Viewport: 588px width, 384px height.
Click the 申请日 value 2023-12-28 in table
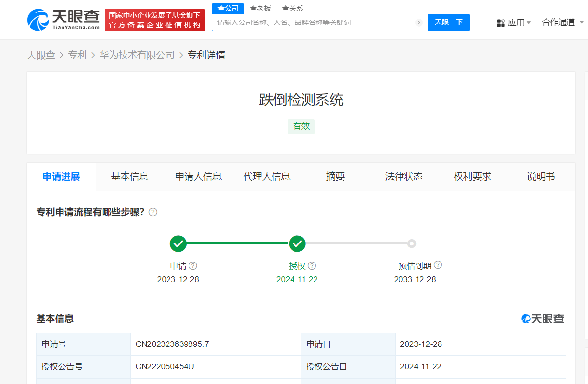click(421, 344)
